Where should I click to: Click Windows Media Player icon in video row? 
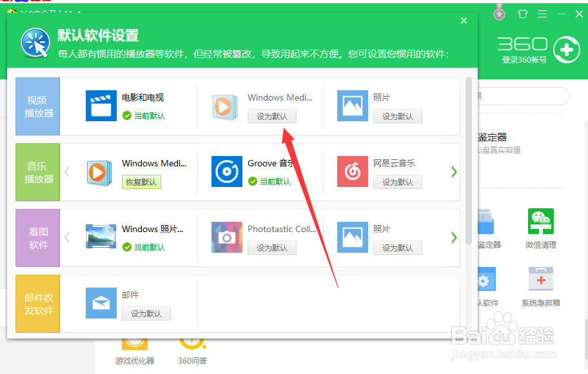pos(225,107)
